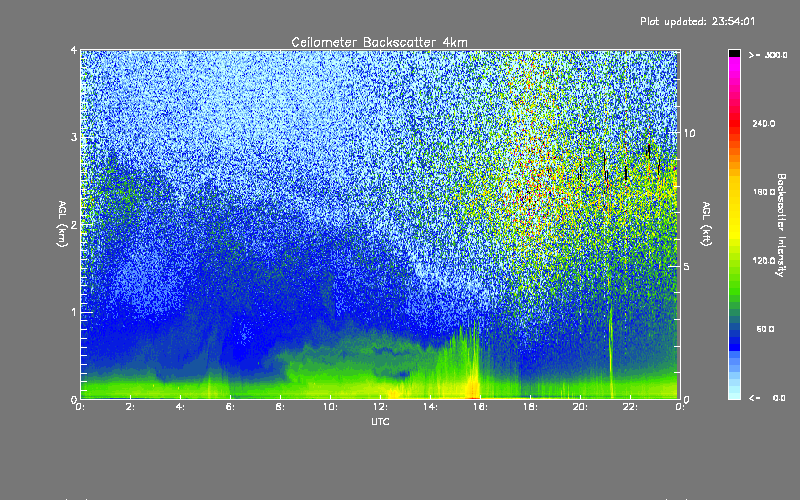
Task: Click the "4:" UTC time tick label
Action: coord(180,407)
